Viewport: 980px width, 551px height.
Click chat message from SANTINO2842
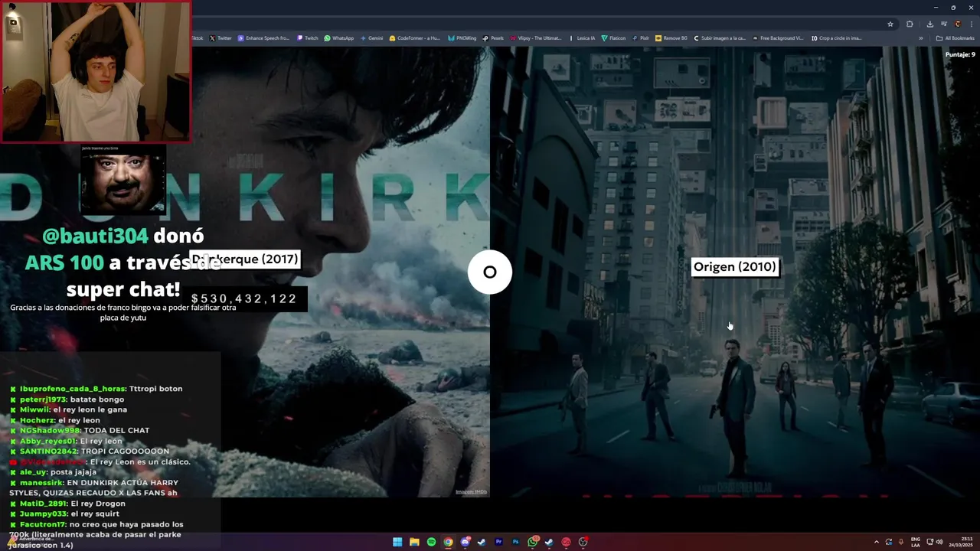click(x=89, y=452)
